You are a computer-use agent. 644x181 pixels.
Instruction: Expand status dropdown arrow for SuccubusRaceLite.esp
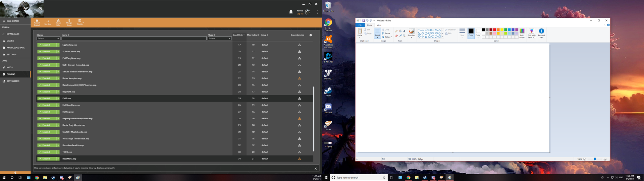58,145
